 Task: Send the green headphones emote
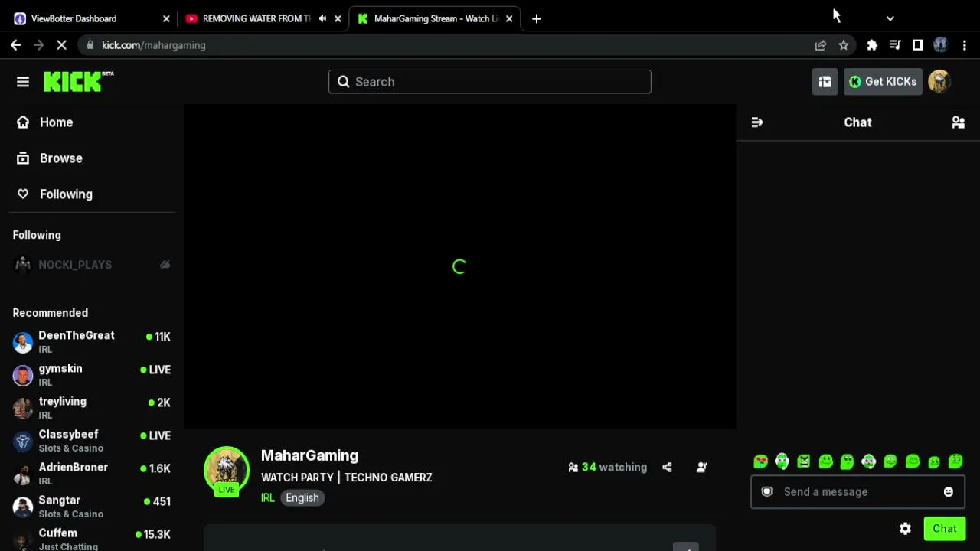(782, 461)
